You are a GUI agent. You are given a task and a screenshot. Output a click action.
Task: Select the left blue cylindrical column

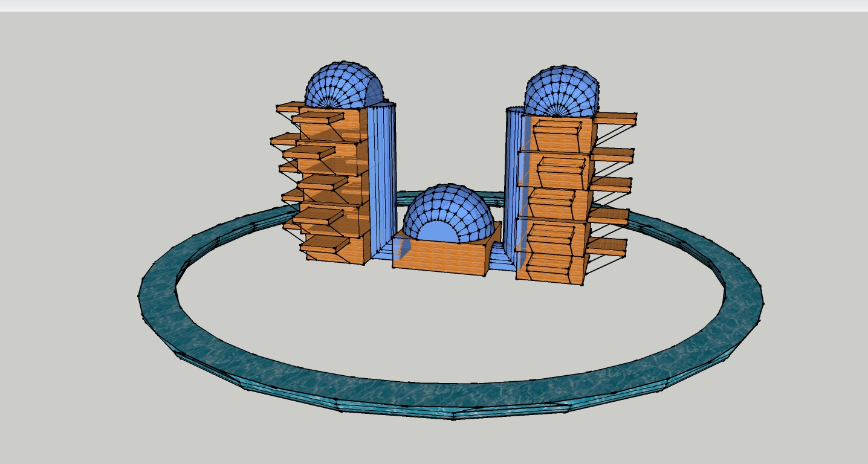tap(382, 175)
